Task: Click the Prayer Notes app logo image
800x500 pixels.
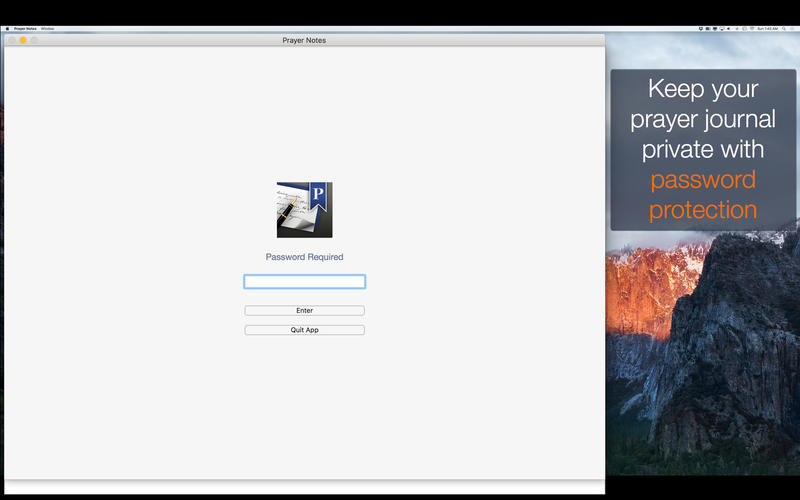Action: (x=304, y=210)
